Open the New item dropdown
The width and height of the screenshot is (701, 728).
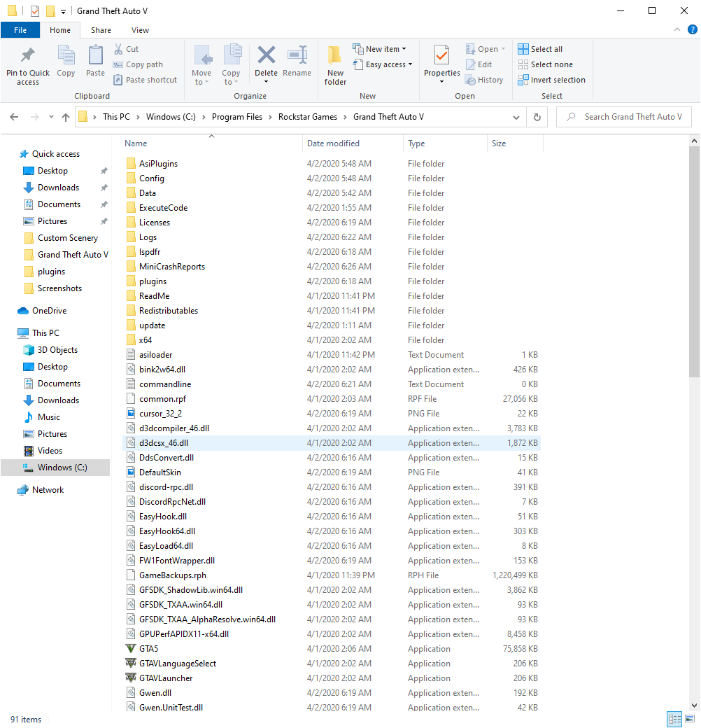379,49
